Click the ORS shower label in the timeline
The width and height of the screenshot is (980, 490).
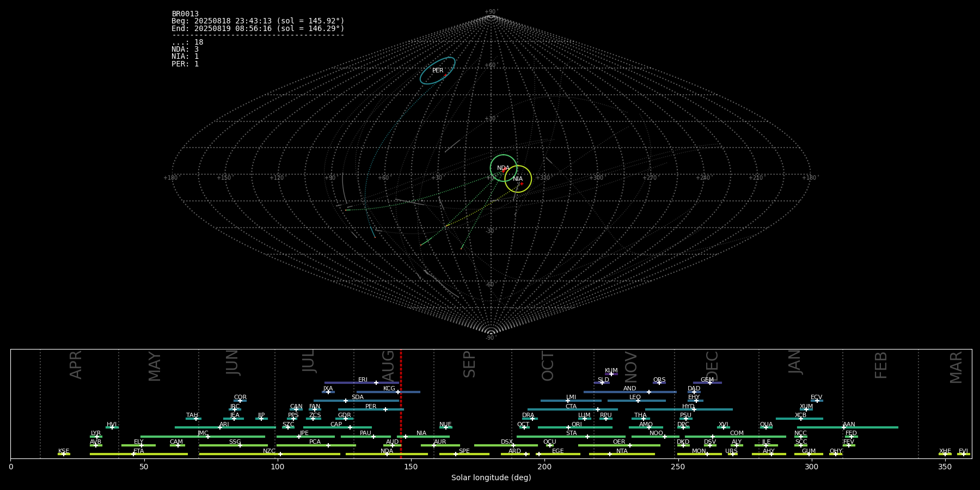coord(659,380)
